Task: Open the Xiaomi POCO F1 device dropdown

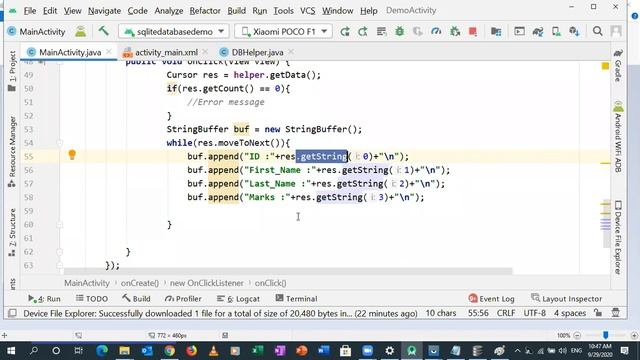Action: (x=284, y=31)
